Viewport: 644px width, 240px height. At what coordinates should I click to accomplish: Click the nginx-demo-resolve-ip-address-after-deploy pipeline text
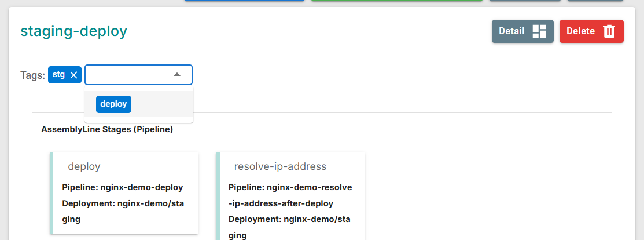pyautogui.click(x=290, y=195)
